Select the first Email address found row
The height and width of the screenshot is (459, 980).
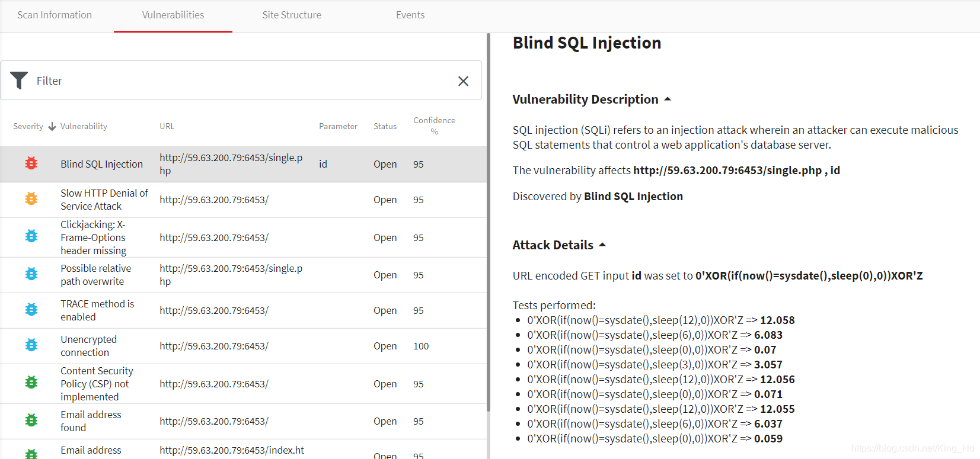243,421
